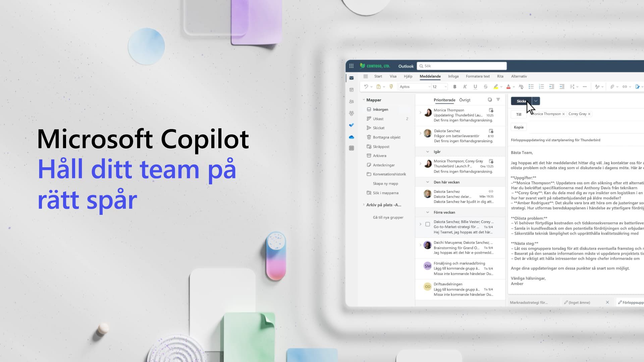Expand the Den här veckan email group
The height and width of the screenshot is (362, 644).
coord(428,182)
